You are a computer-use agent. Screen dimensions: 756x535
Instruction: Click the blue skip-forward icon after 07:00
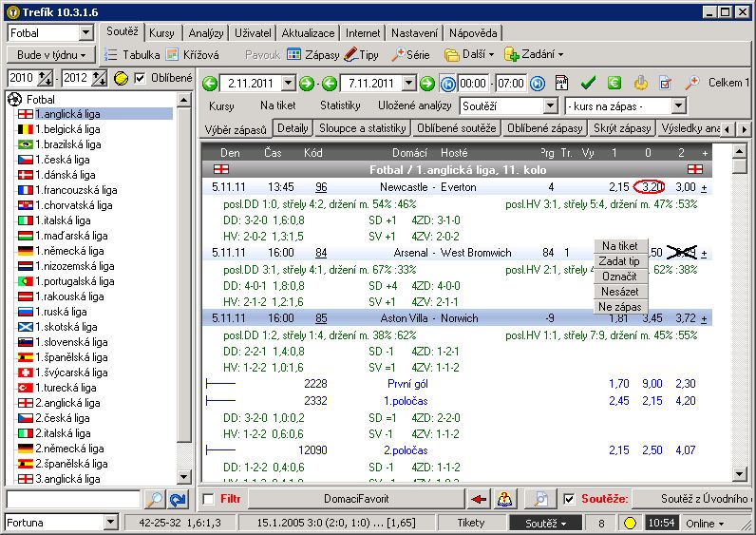[x=538, y=84]
